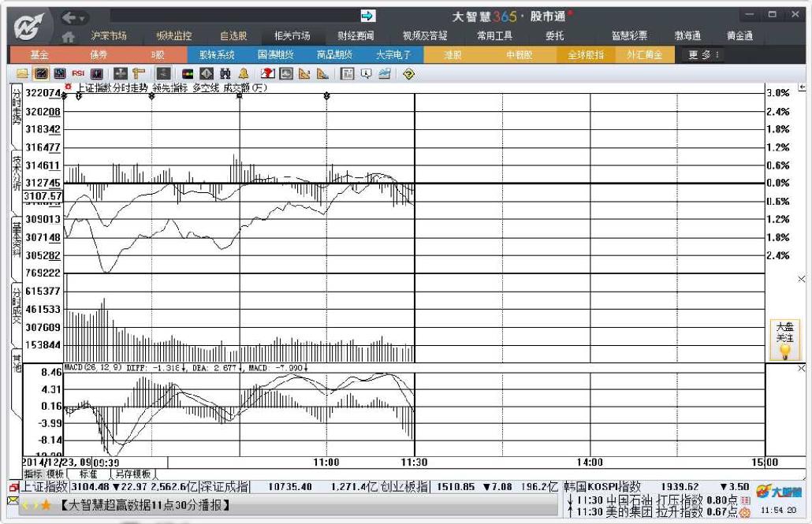
Task: Click the purple chart icon after RSI
Action: pos(97,74)
